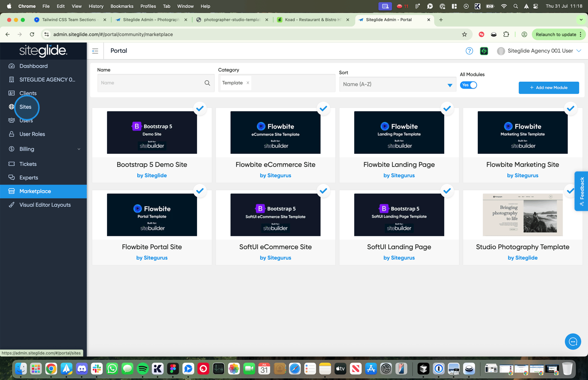Click the Add new Module button
Viewport: 588px width, 380px height.
click(x=549, y=88)
